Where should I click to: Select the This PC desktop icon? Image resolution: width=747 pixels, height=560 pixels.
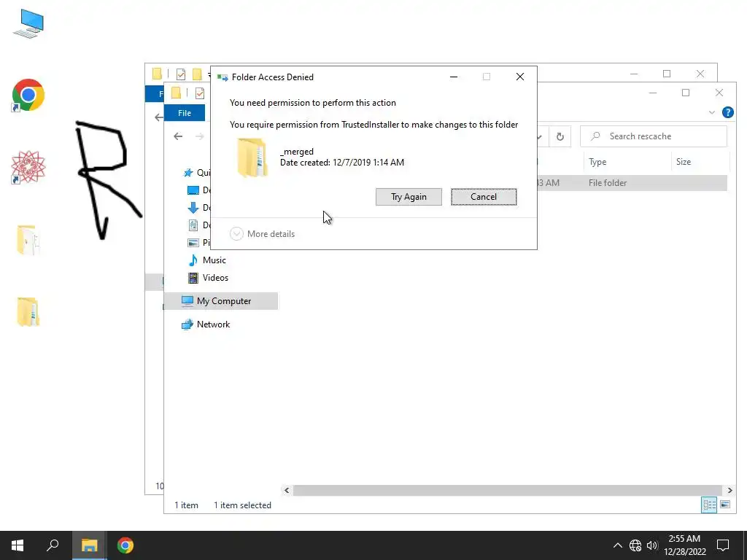tap(28, 24)
